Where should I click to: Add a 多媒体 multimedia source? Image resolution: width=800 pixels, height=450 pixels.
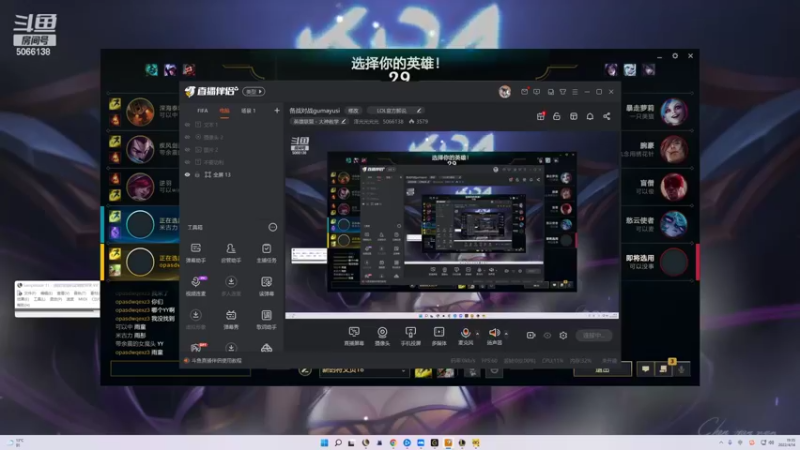click(439, 336)
